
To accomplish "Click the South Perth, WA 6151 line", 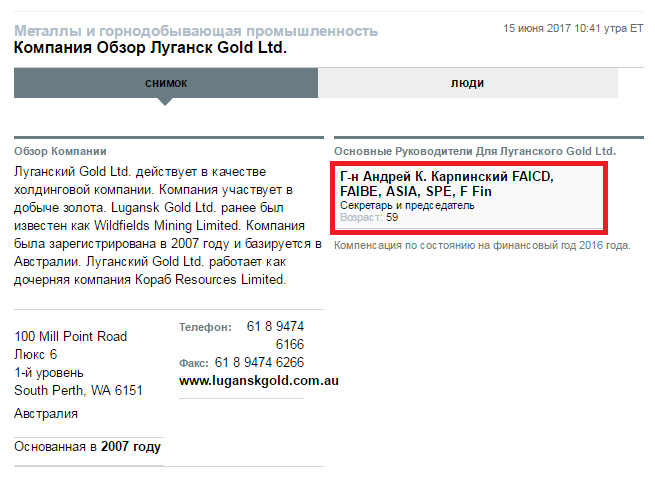I will [78, 390].
